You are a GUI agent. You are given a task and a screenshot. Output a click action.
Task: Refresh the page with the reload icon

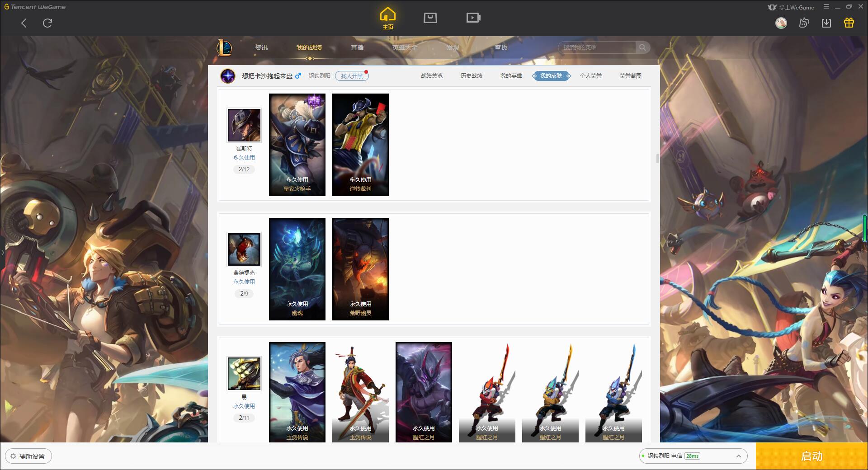click(47, 23)
